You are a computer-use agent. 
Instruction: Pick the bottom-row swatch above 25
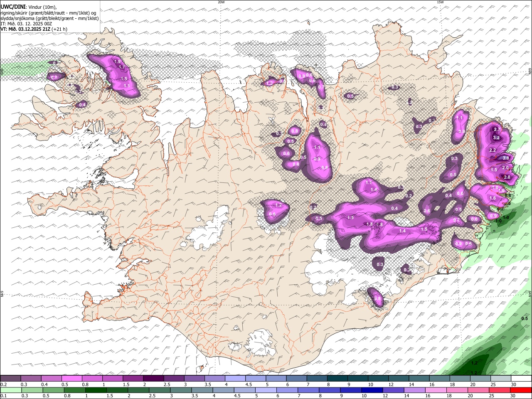pos(500,390)
